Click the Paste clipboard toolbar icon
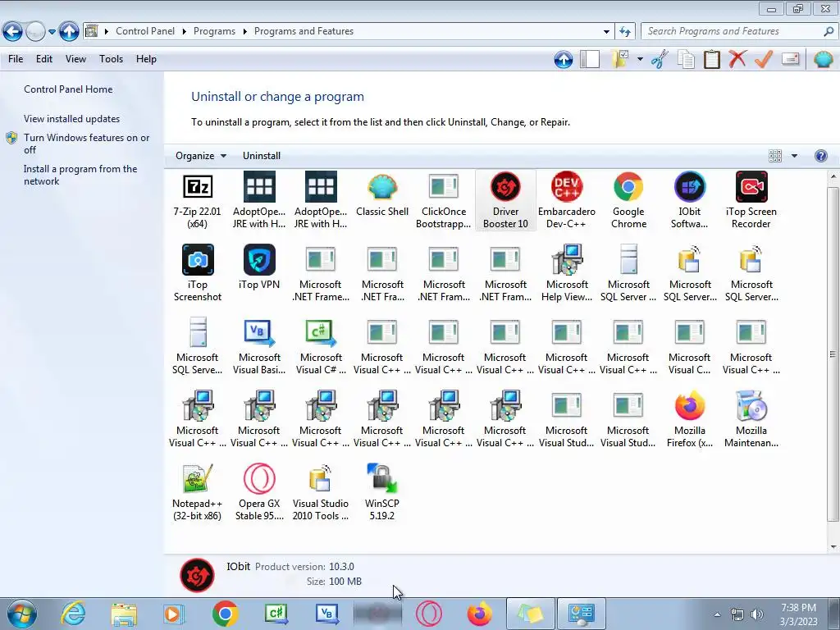This screenshot has height=630, width=840. point(711,59)
